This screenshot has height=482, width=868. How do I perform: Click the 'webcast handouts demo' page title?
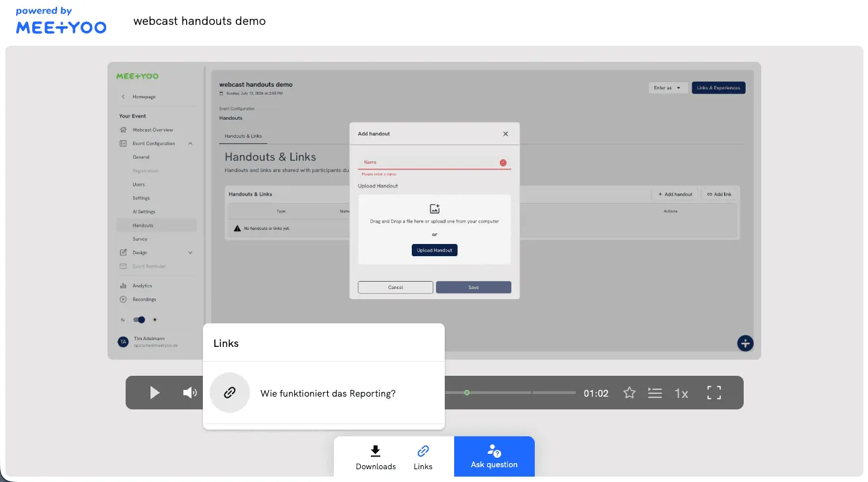(200, 21)
